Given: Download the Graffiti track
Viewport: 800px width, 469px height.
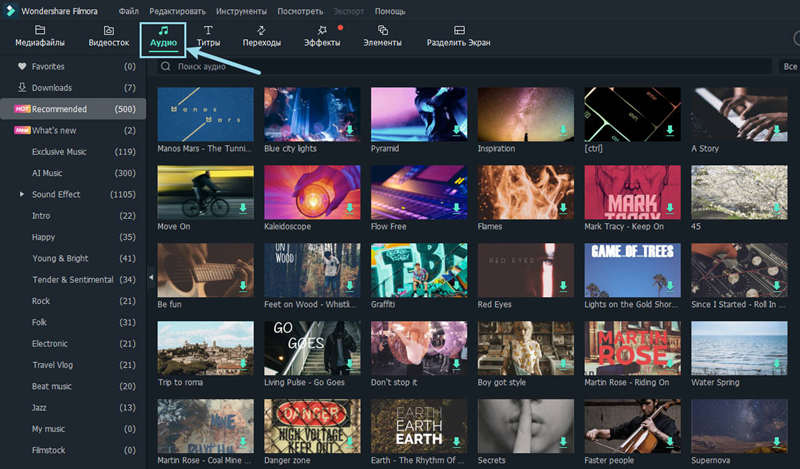Looking at the screenshot, I should click(456, 286).
